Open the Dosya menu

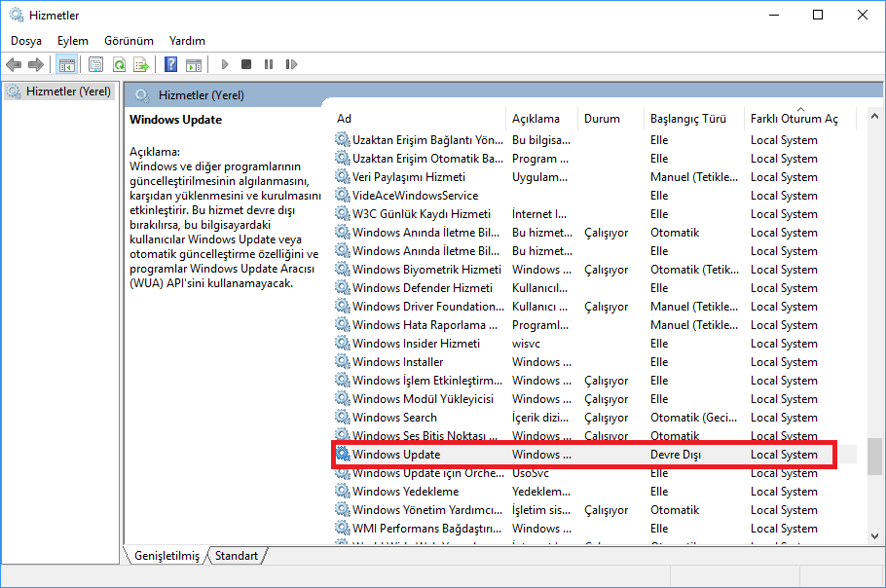point(26,41)
